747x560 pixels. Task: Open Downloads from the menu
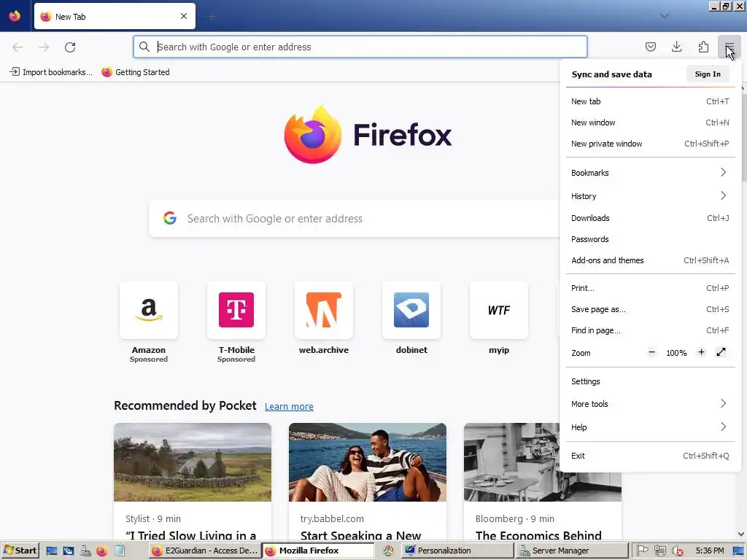coord(650,217)
